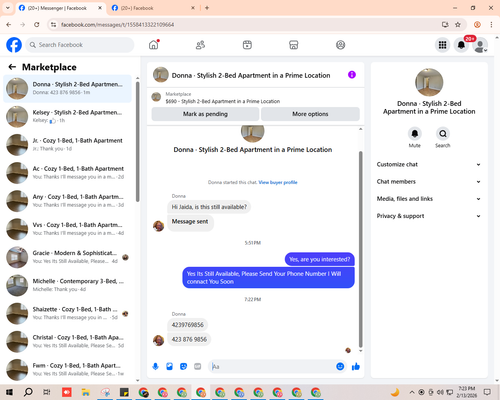Open the Friends icon in top navigation
The height and width of the screenshot is (400, 500).
click(x=200, y=45)
